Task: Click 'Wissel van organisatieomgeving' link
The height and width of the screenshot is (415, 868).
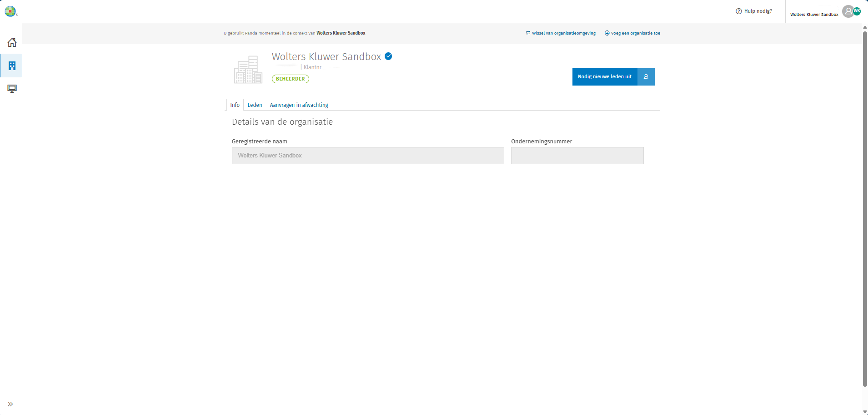Action: 561,33
